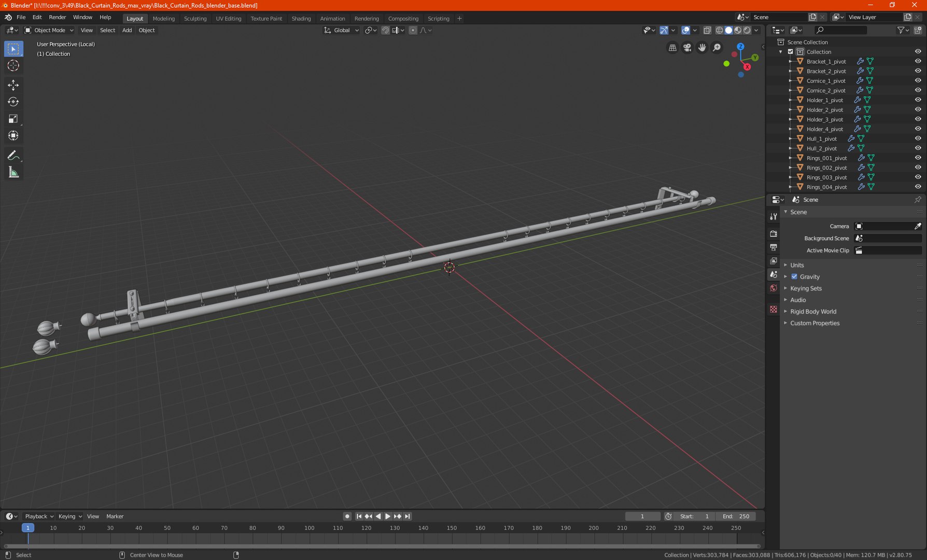Click the End frame field
This screenshot has width=927, height=560.
click(x=736, y=516)
